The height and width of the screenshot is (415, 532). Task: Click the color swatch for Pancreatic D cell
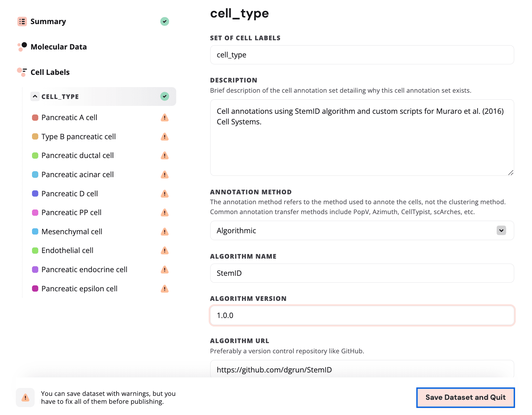pyautogui.click(x=35, y=194)
